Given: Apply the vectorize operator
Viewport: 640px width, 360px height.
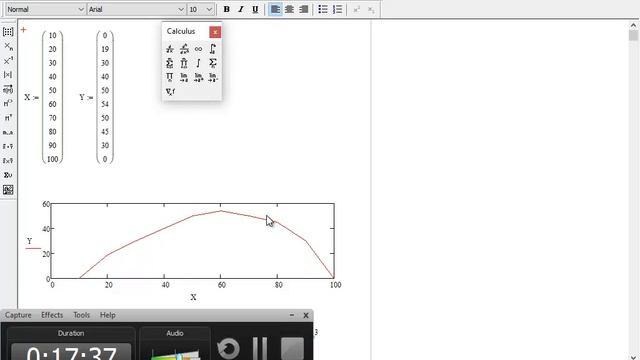Looking at the screenshot, I should pos(8,89).
